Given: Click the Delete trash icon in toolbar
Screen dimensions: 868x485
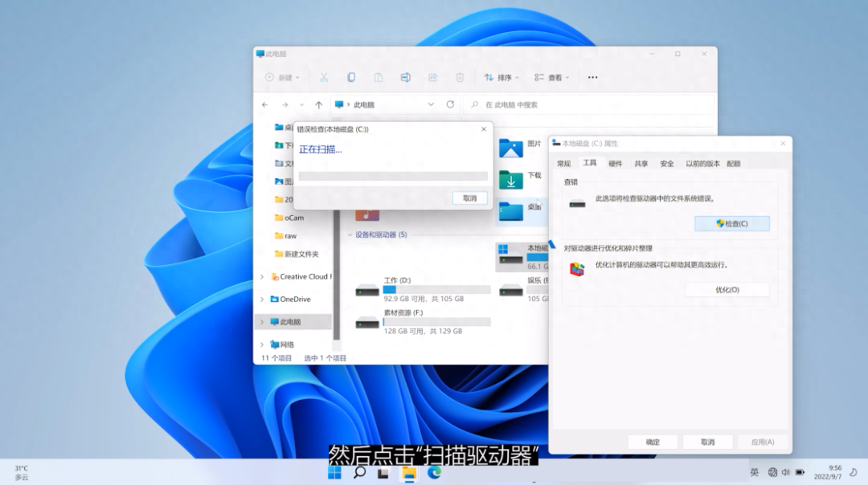Looking at the screenshot, I should (460, 78).
